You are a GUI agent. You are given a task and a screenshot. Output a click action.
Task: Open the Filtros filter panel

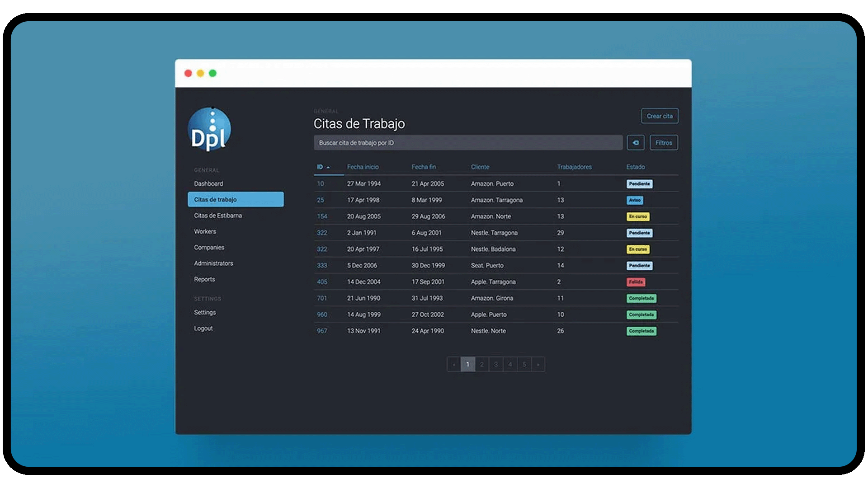[x=664, y=143]
